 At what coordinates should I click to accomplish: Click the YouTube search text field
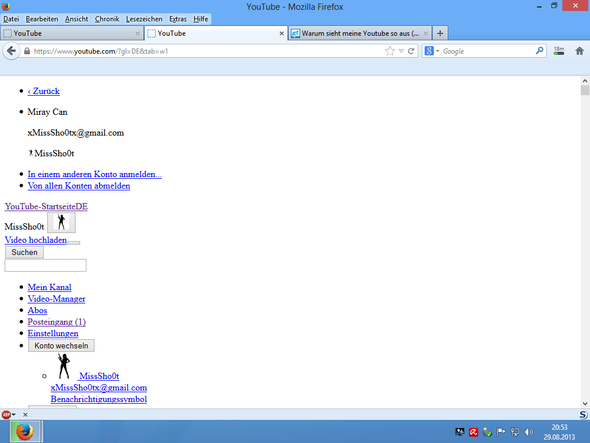tap(46, 265)
